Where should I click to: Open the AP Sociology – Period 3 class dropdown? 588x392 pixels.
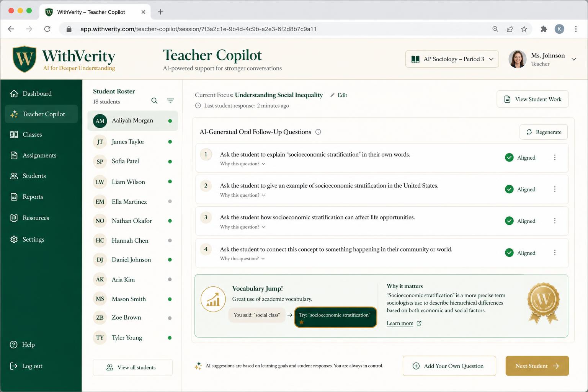[452, 59]
